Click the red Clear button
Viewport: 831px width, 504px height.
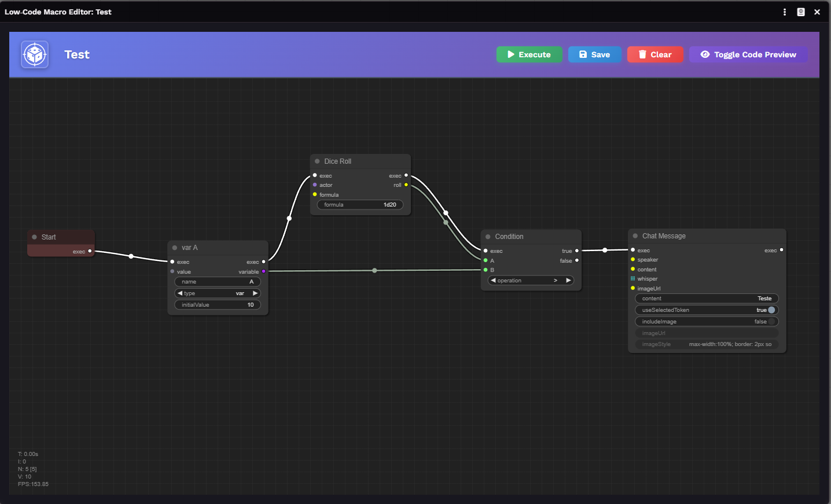(x=655, y=54)
